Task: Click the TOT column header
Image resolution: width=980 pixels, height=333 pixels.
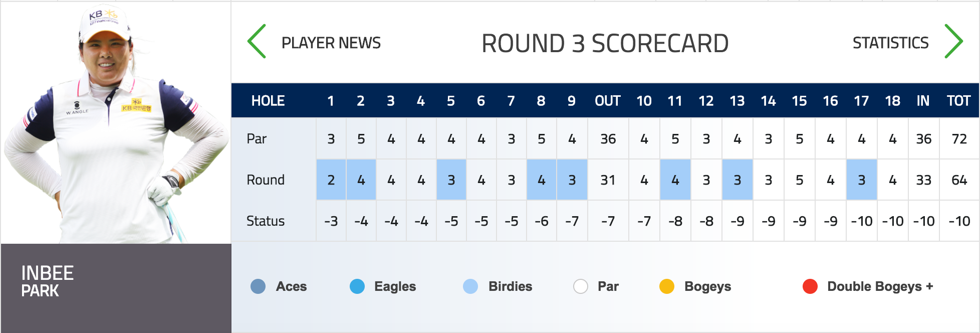Action: (959, 101)
